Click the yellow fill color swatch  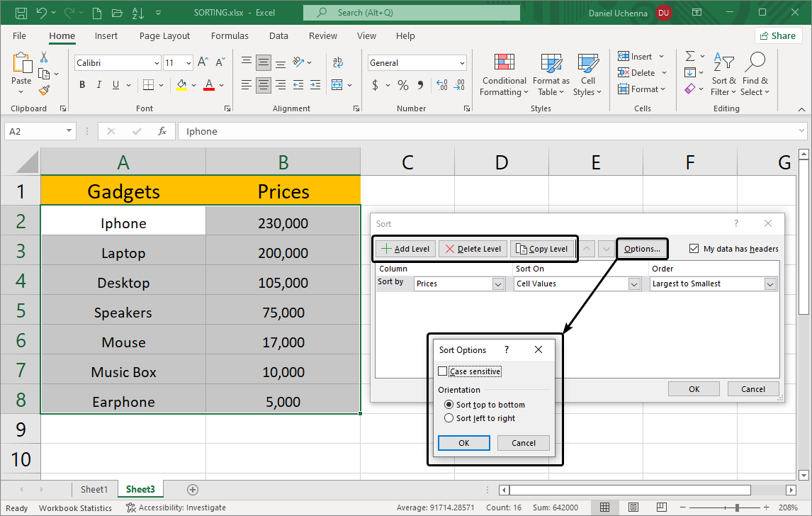point(181,85)
